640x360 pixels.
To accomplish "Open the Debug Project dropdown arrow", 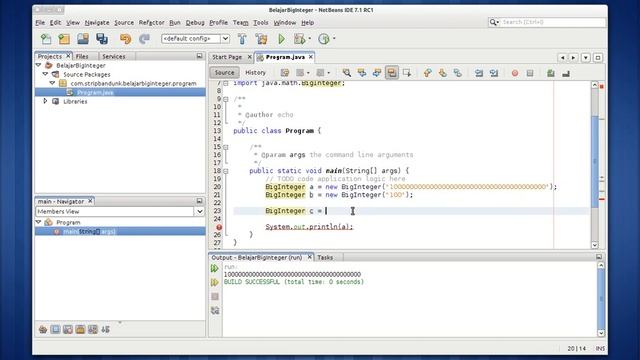I will click(x=310, y=39).
